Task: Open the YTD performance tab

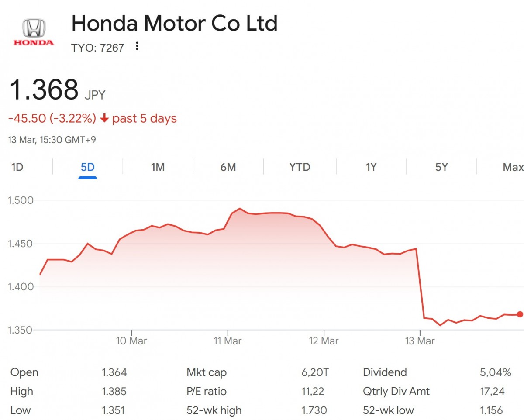Action: 300,167
